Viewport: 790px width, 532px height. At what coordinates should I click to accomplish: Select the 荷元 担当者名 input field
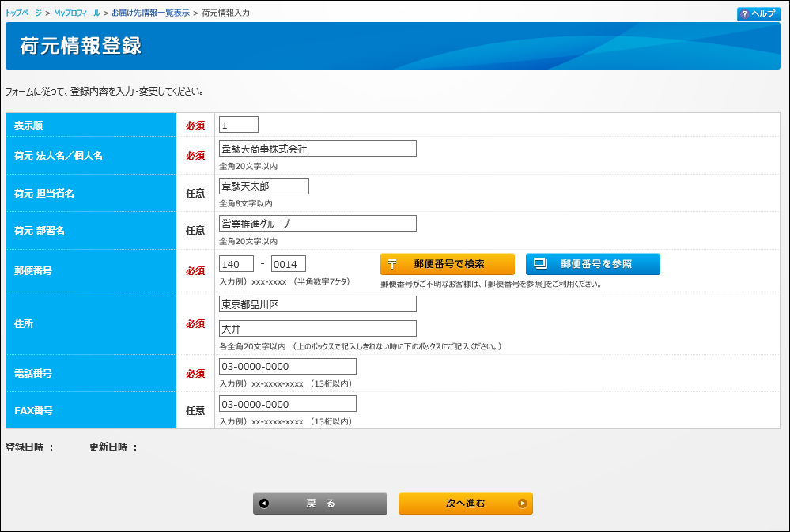[x=263, y=187]
